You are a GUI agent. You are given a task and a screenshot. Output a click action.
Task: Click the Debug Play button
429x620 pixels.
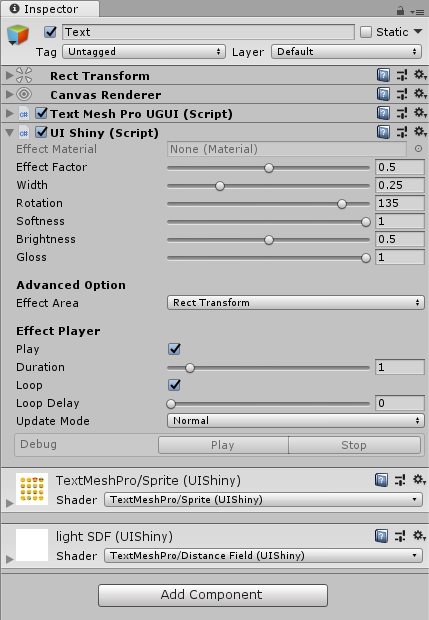(x=223, y=445)
